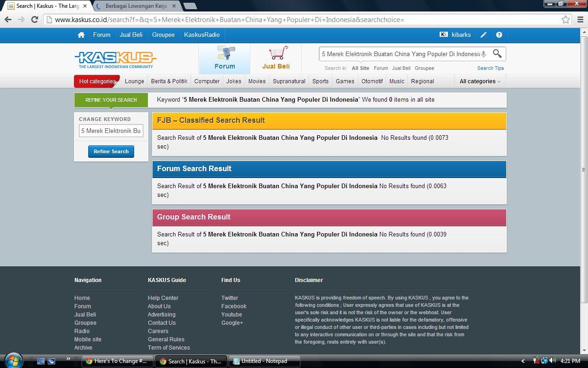The height and width of the screenshot is (368, 588).
Task: Open the Mobile site footer link
Action: pyautogui.click(x=88, y=339)
